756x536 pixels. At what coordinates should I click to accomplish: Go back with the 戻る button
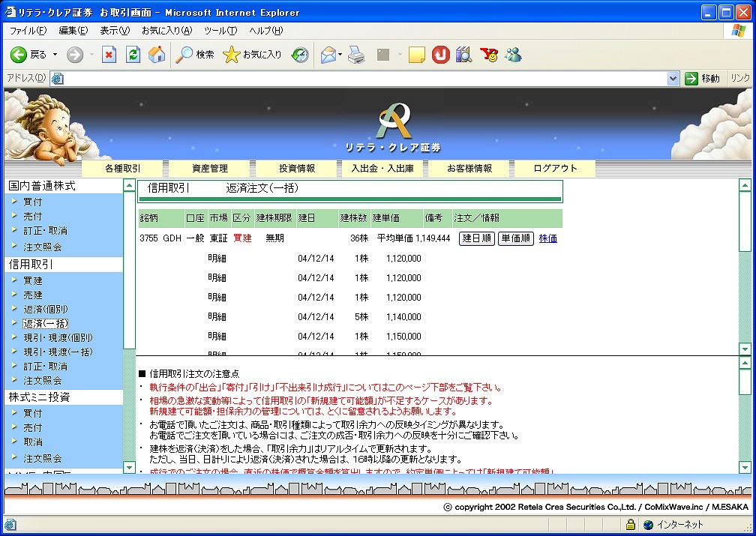(x=28, y=55)
